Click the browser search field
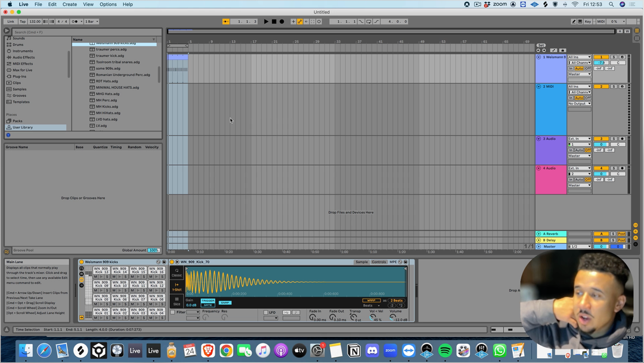This screenshot has width=644, height=363. [x=83, y=32]
